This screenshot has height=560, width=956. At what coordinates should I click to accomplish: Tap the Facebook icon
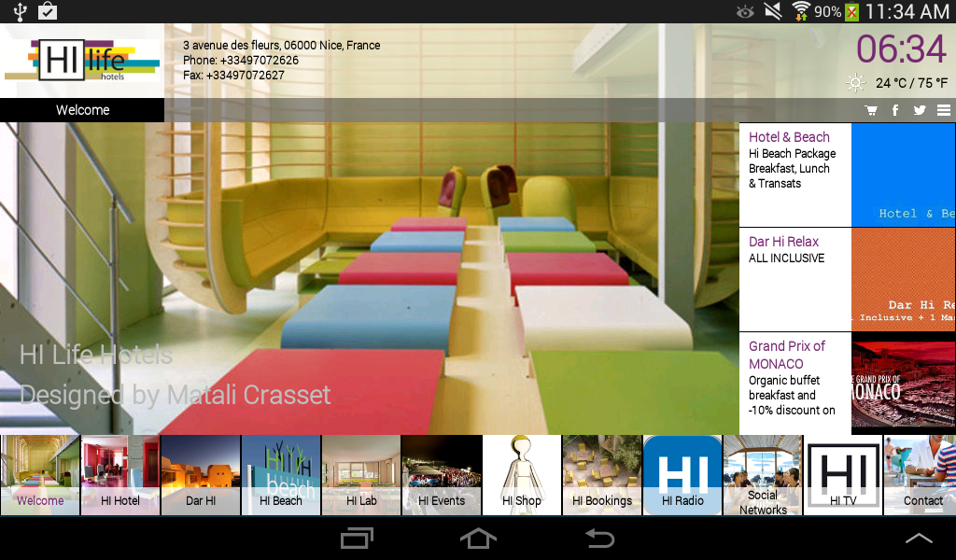(895, 110)
